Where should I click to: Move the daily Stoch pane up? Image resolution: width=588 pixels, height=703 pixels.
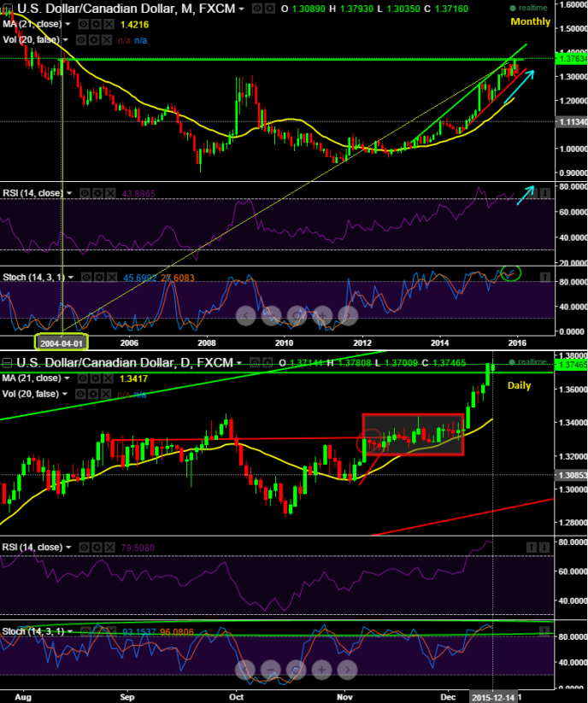544,631
